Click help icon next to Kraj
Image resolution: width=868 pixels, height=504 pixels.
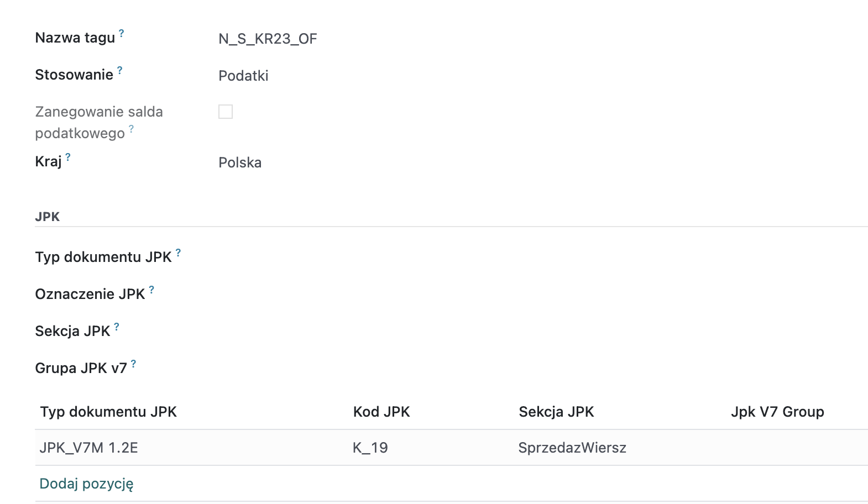(x=68, y=157)
